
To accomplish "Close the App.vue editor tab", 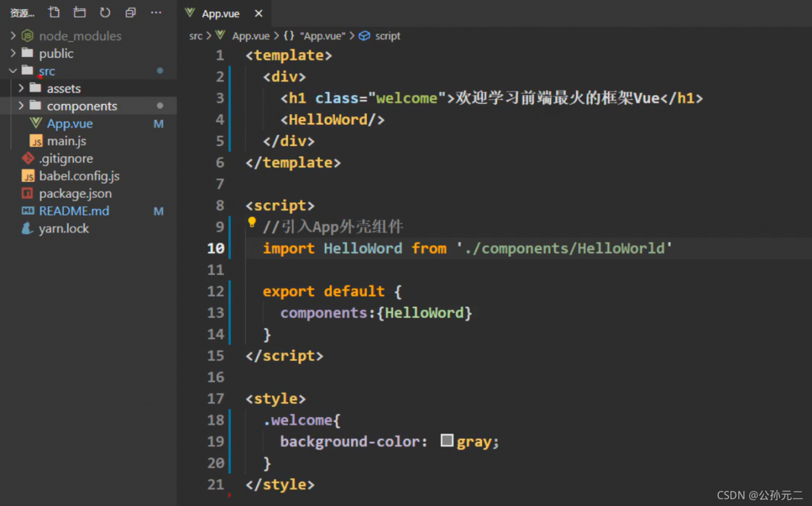I will point(258,13).
